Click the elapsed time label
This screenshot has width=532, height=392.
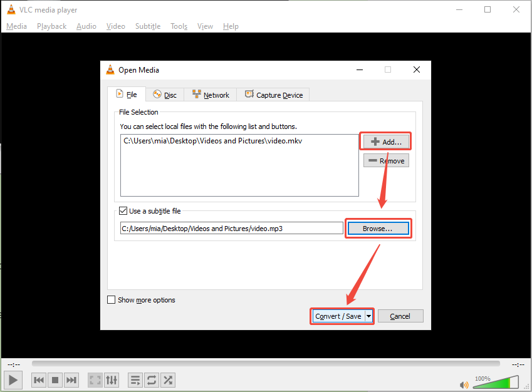(x=14, y=364)
